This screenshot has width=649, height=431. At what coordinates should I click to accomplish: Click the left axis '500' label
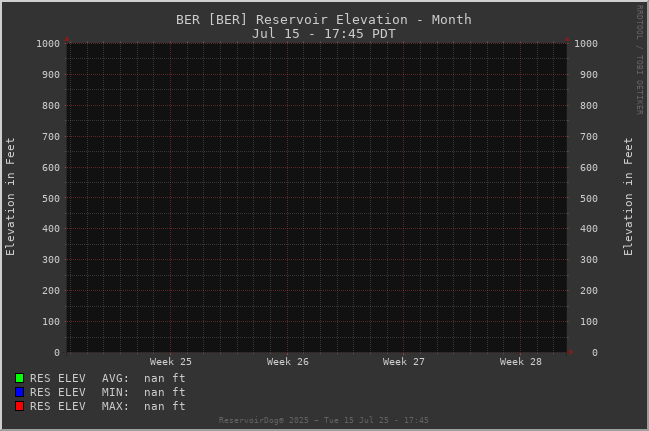(51, 198)
